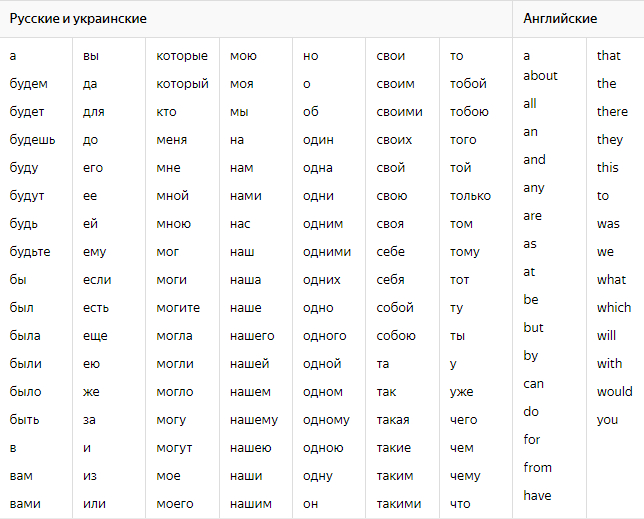Select the word "могите" in the list

(x=178, y=308)
